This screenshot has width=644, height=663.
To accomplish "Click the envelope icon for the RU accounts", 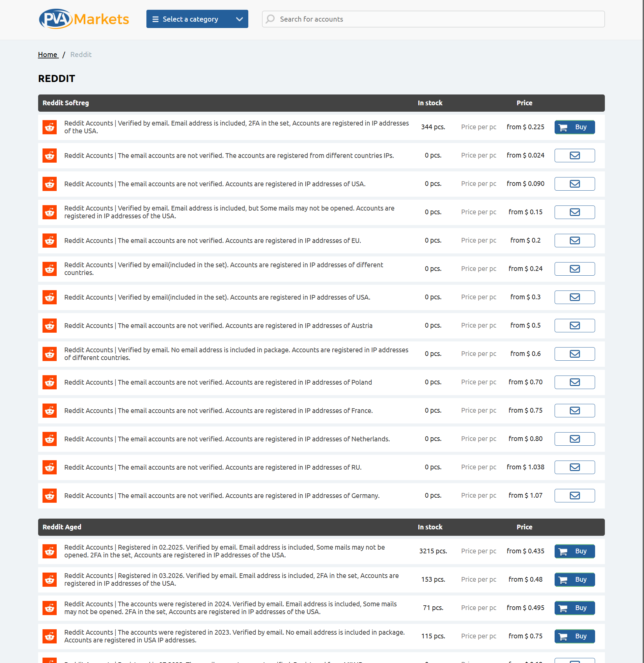I will (574, 467).
